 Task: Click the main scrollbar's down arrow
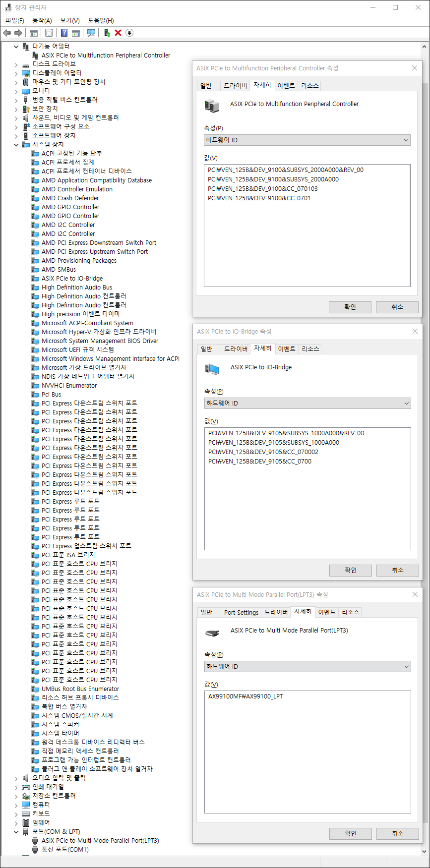424,852
